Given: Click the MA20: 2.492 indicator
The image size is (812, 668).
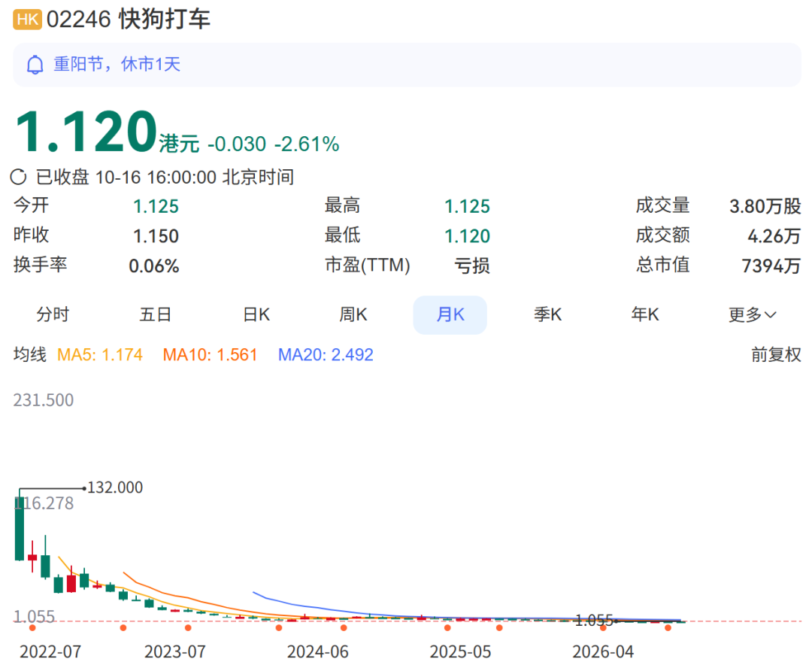Looking at the screenshot, I should (326, 355).
